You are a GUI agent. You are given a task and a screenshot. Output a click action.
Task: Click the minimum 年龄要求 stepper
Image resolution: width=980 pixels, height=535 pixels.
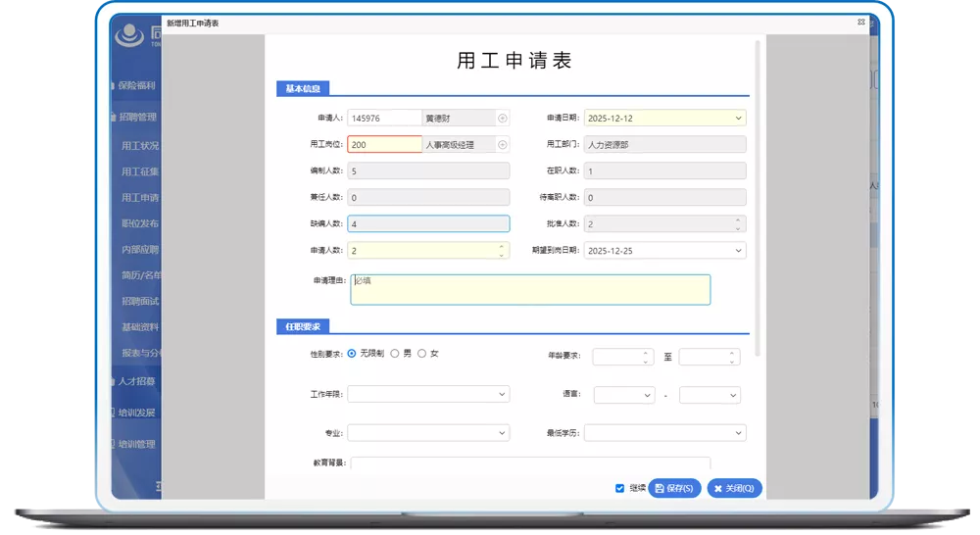click(646, 357)
